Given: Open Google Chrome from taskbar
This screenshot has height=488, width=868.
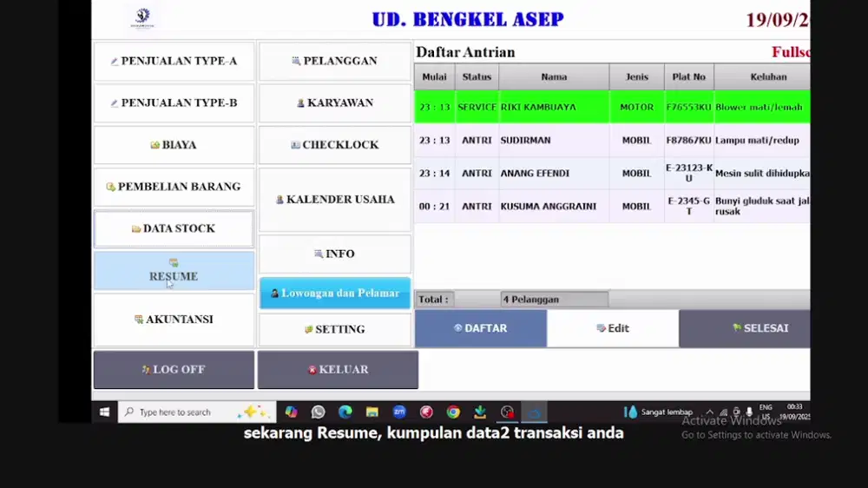Looking at the screenshot, I should pos(453,412).
